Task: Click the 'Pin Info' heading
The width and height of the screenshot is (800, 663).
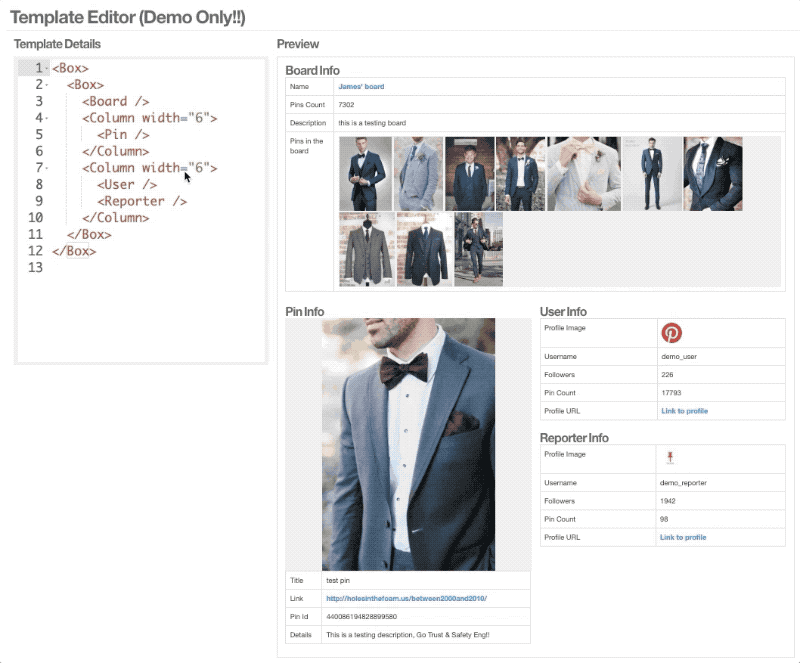Action: click(305, 311)
